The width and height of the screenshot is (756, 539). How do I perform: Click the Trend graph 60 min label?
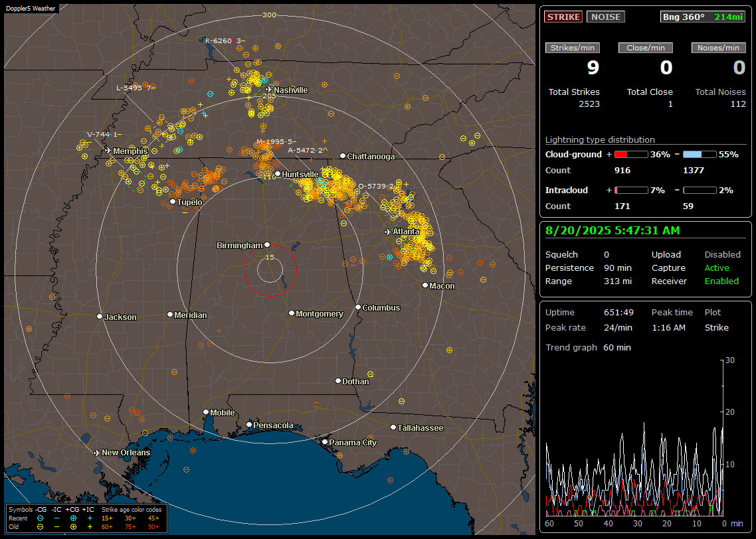pos(588,347)
